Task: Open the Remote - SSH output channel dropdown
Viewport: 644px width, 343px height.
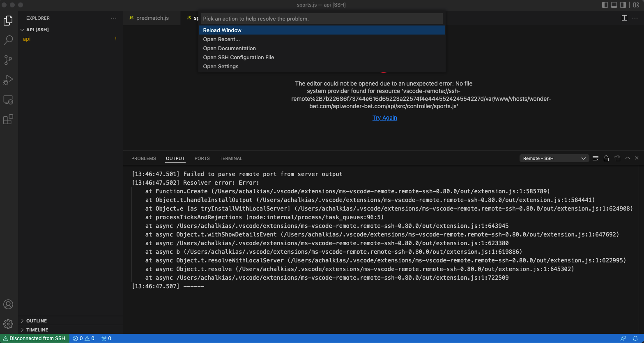Action: tap(554, 158)
